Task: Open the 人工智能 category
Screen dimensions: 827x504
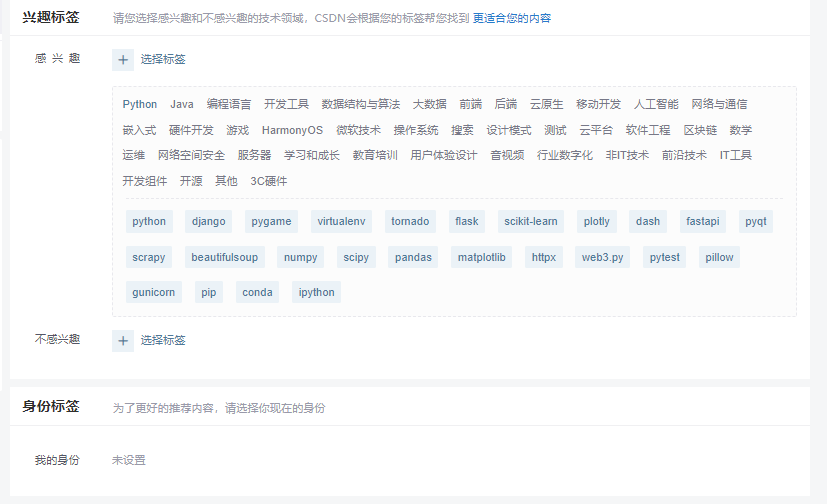Action: [656, 104]
